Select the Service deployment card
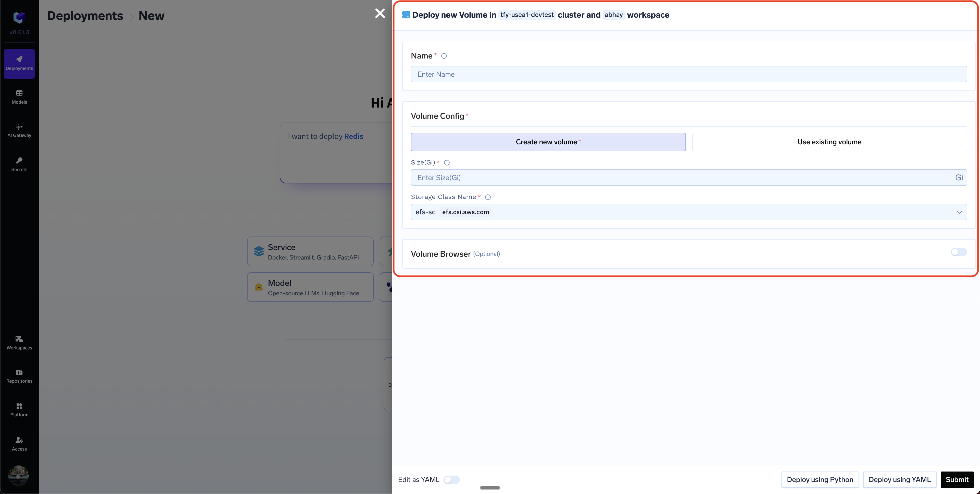The image size is (980, 494). tap(310, 251)
